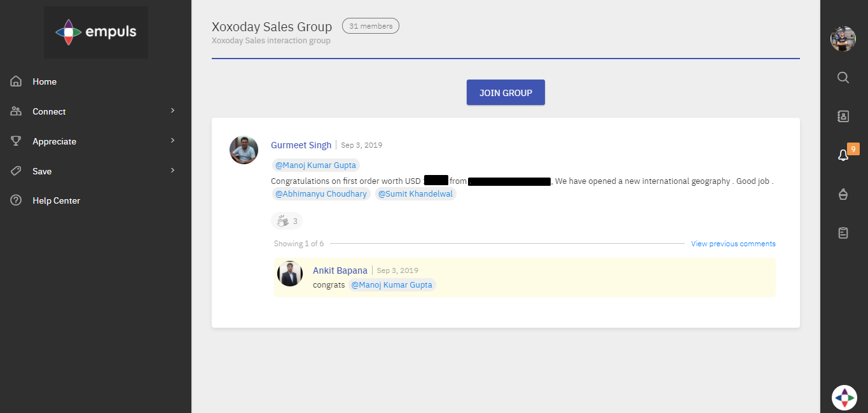Image resolution: width=868 pixels, height=413 pixels.
Task: Open Gurmeet Singh's profile name
Action: tap(301, 145)
